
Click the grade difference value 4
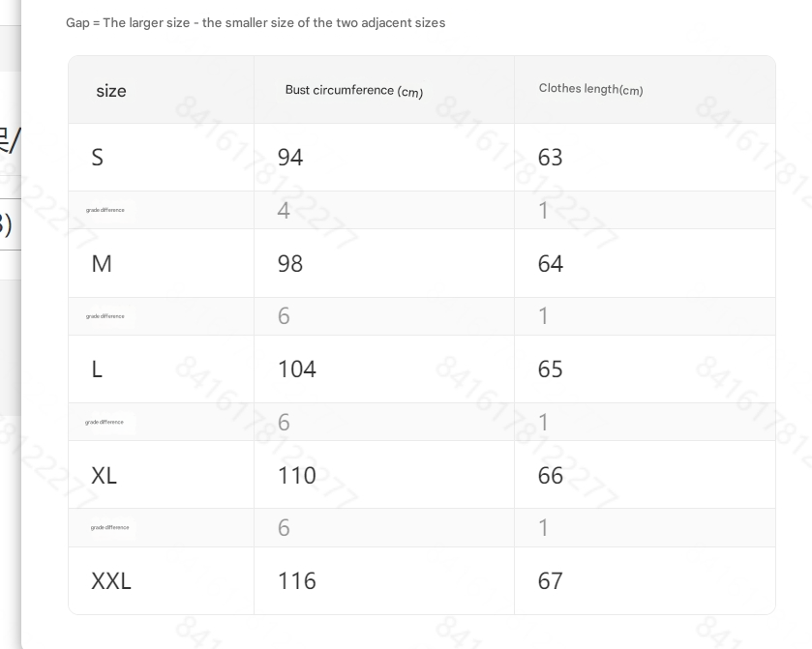[284, 211]
